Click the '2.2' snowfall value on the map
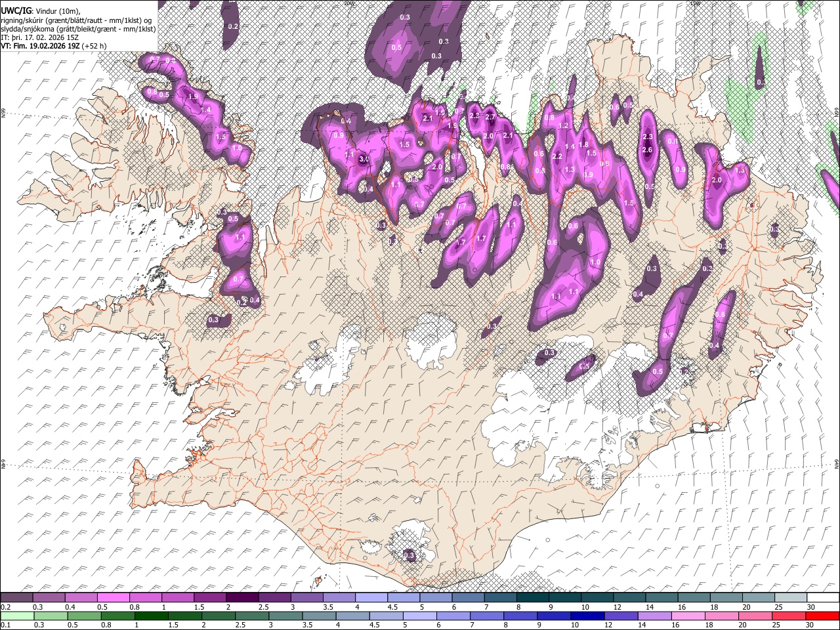 pyautogui.click(x=557, y=156)
